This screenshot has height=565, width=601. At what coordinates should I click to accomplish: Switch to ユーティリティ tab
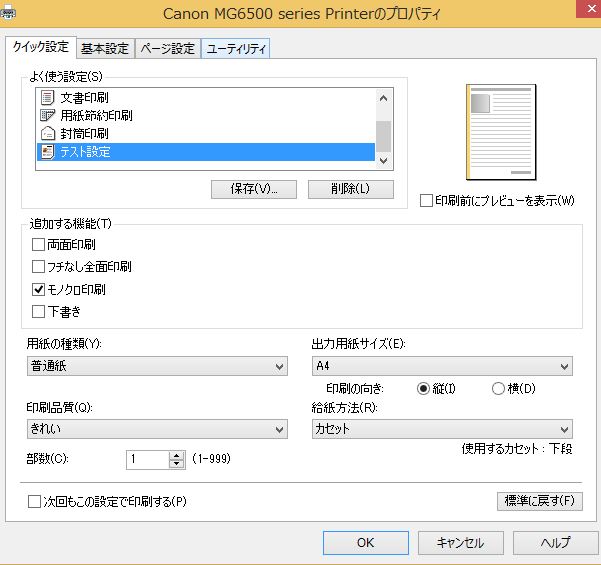coord(236,49)
